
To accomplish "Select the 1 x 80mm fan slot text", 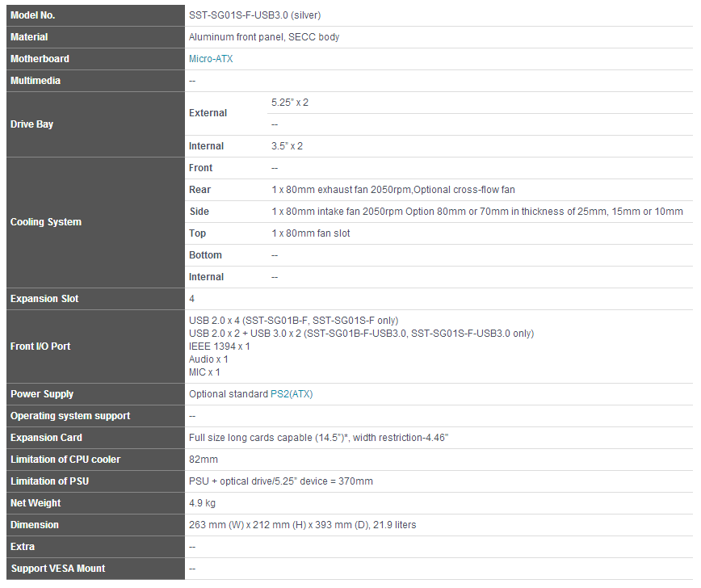I will coord(311,233).
